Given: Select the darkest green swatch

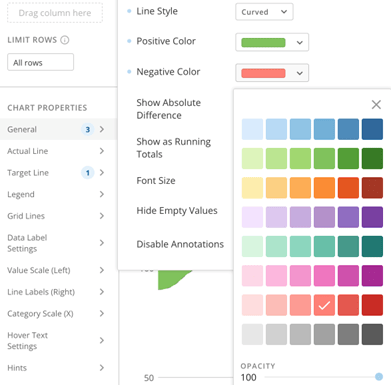Looking at the screenshot, I should [372, 158].
